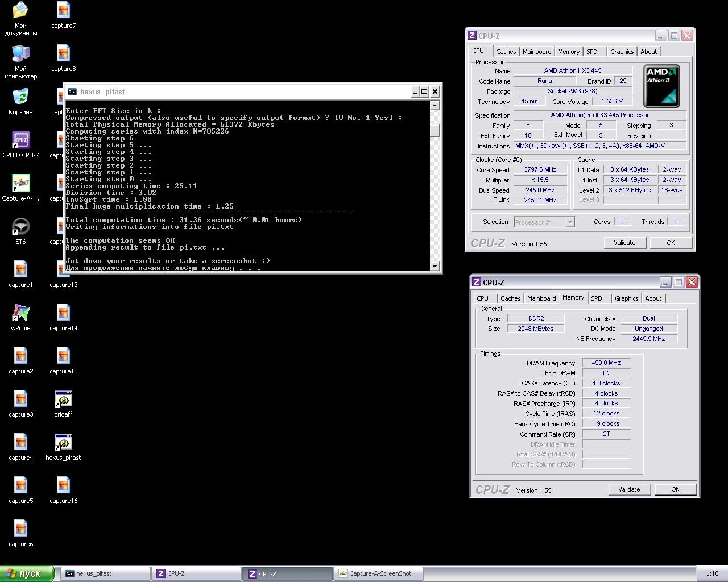Switch to hexus_pifast taskbar button
The height and width of the screenshot is (582, 728).
click(x=105, y=573)
